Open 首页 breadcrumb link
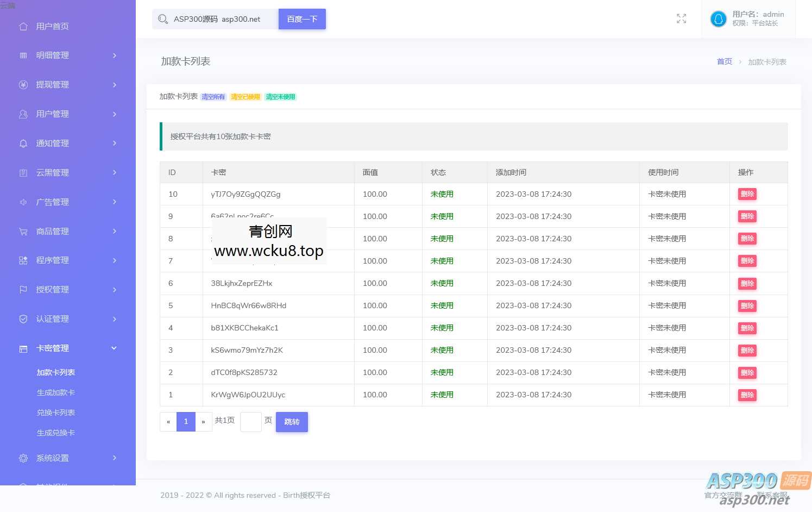This screenshot has height=512, width=812. [724, 61]
